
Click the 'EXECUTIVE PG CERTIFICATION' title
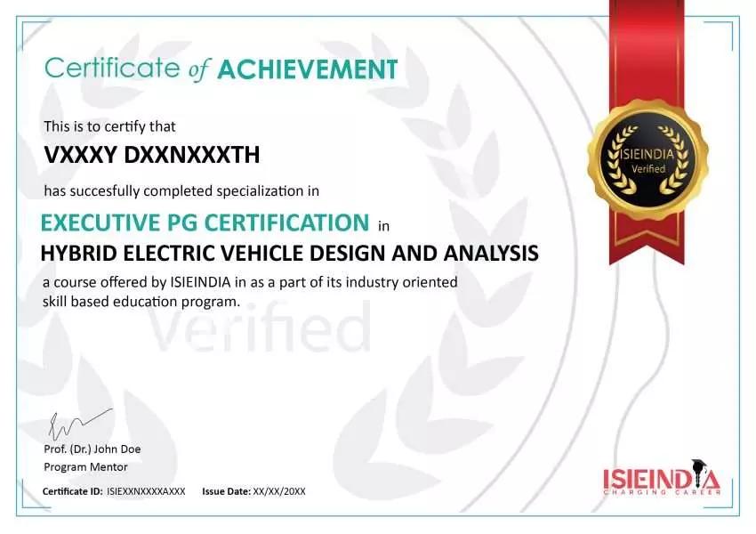pyautogui.click(x=205, y=222)
